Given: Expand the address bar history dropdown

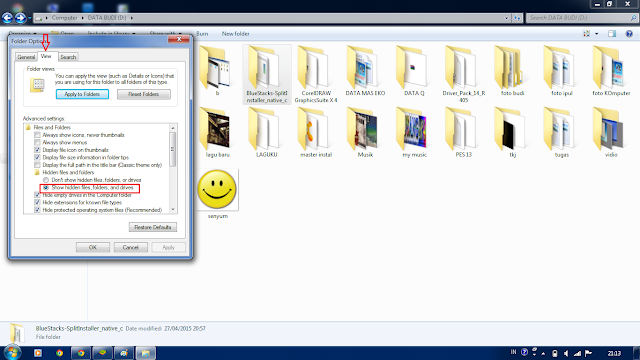Looking at the screenshot, I should click(x=507, y=18).
